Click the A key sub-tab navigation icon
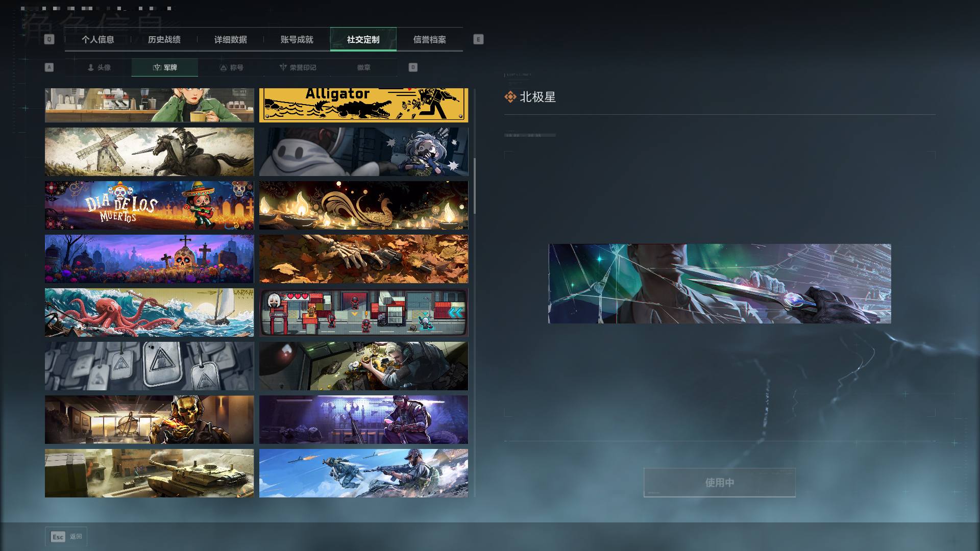The width and height of the screenshot is (980, 551). pyautogui.click(x=49, y=67)
